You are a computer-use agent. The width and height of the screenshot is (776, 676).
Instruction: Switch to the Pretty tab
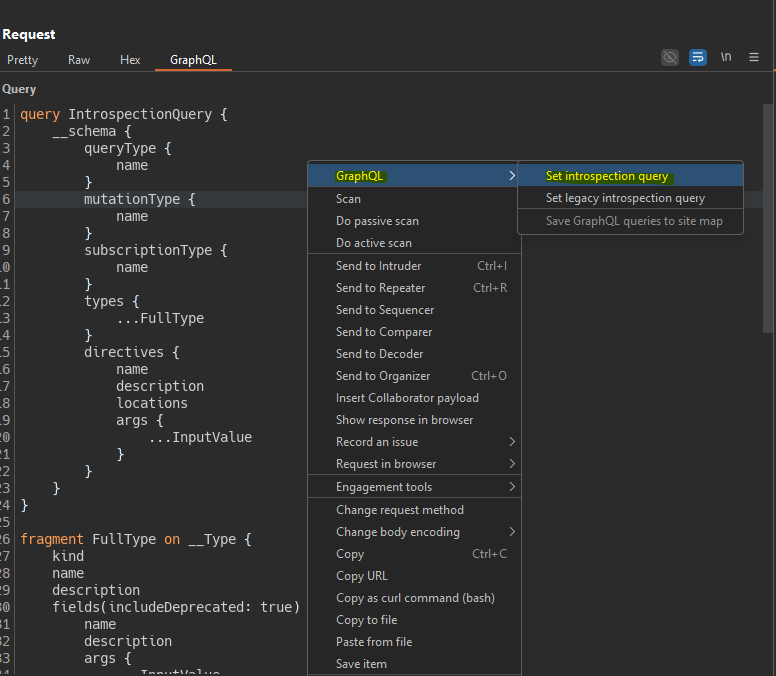[22, 60]
